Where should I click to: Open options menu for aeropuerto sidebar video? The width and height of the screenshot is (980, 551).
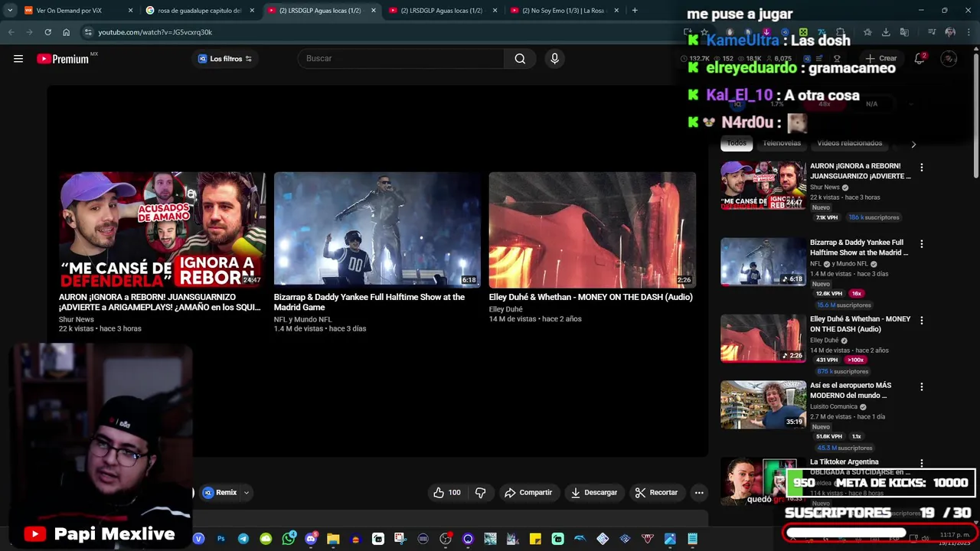point(922,387)
